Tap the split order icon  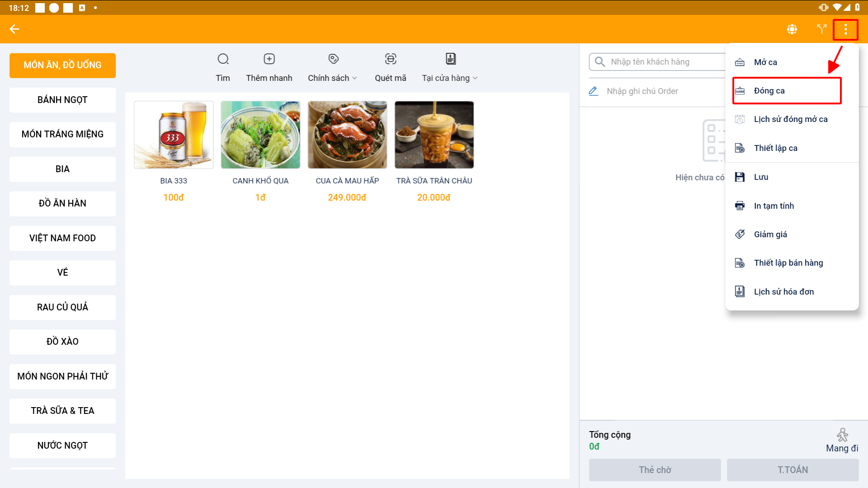[821, 29]
